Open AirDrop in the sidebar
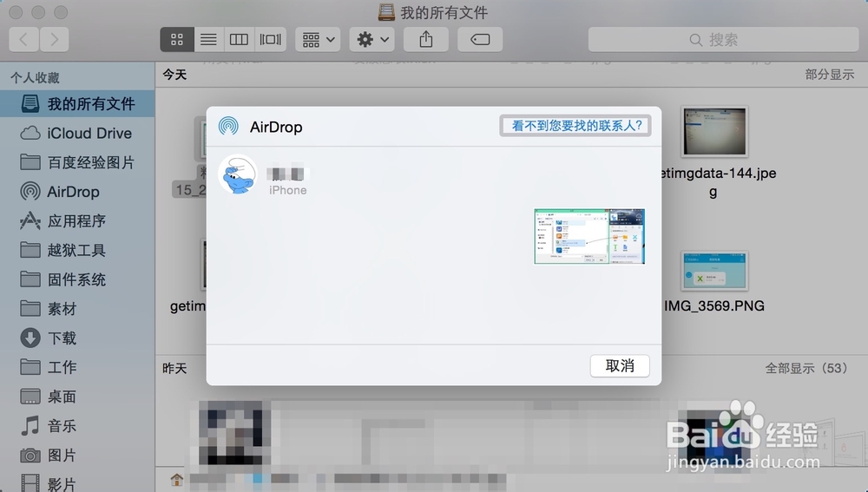868x492 pixels. tap(77, 192)
